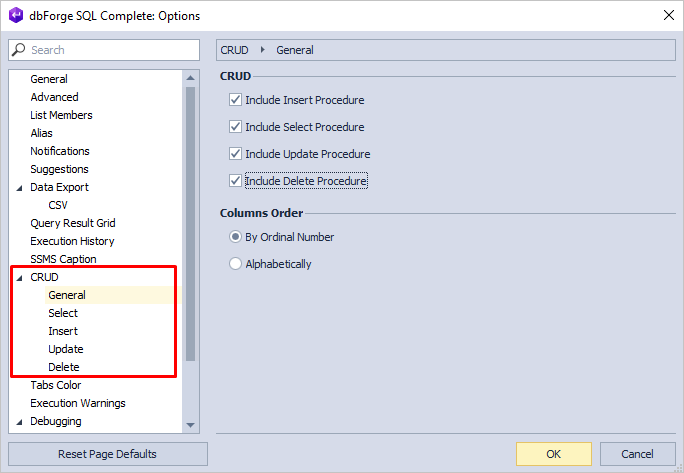Viewport: 684px width, 473px height.
Task: Click the options tree scrollbar thumb
Action: tap(191, 224)
